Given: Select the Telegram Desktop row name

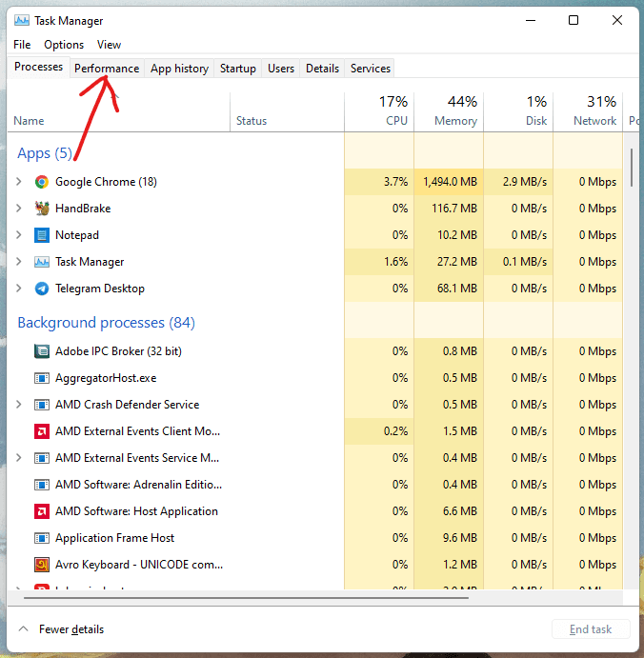Looking at the screenshot, I should (100, 289).
